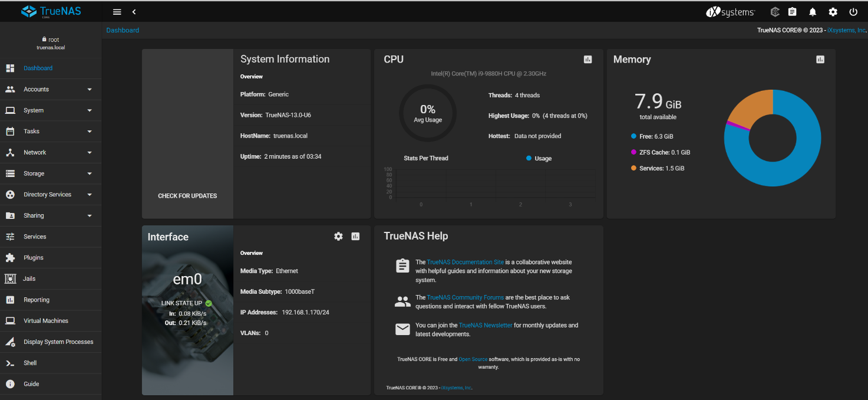Screen dimensions: 868x400
Task: Open CPU reports chart icon
Action: 588,59
